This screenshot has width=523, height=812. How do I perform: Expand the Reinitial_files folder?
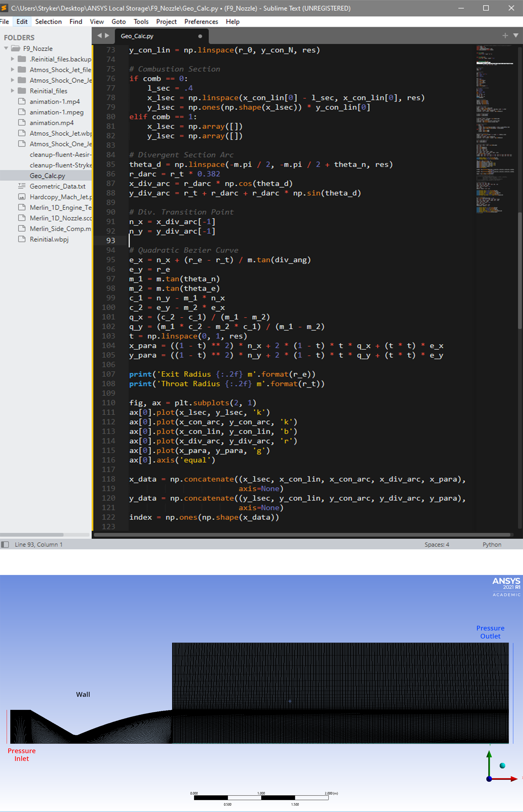pyautogui.click(x=13, y=91)
